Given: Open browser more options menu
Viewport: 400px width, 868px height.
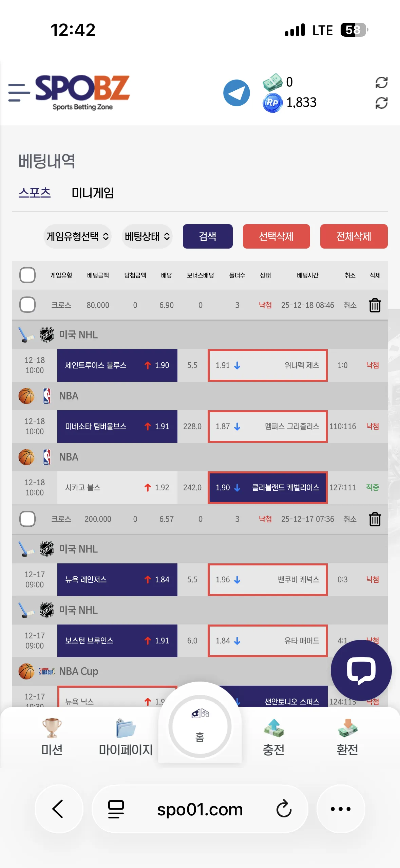Looking at the screenshot, I should tap(341, 809).
